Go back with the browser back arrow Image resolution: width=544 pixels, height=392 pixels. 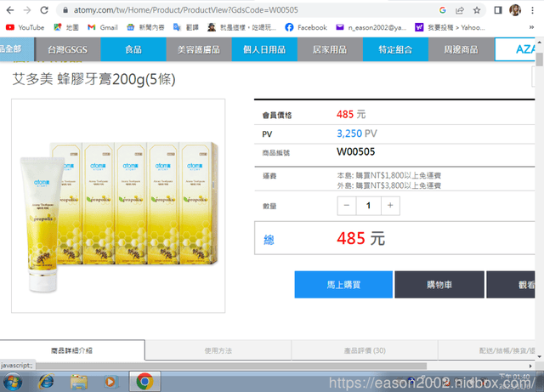click(10, 10)
